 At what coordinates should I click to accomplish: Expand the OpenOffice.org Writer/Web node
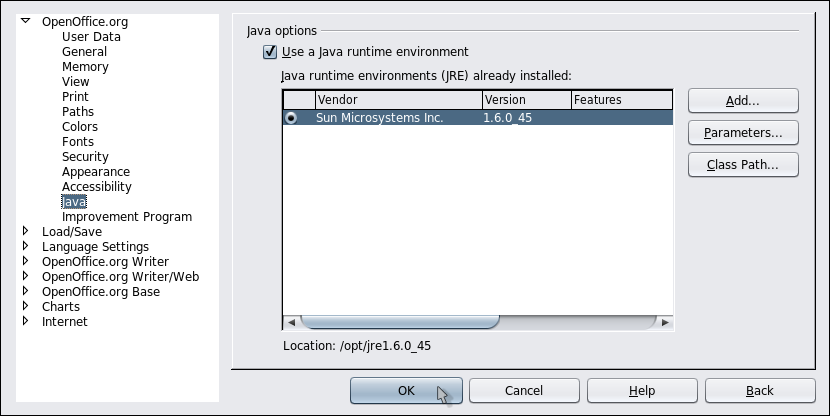pyautogui.click(x=25, y=276)
